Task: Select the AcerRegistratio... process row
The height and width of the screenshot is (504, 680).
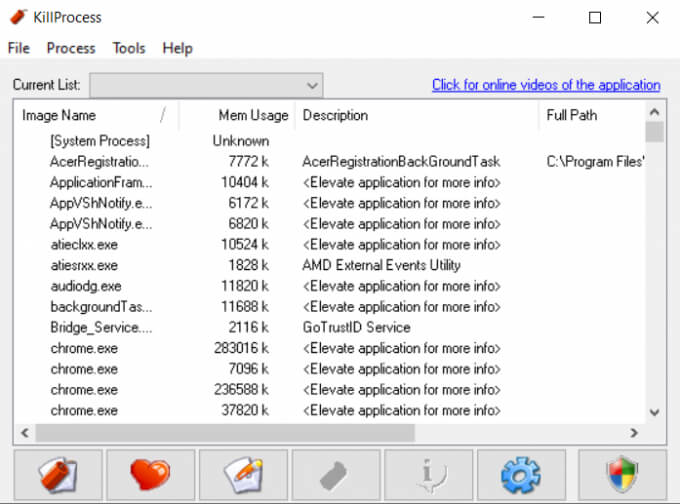Action: coord(330,162)
